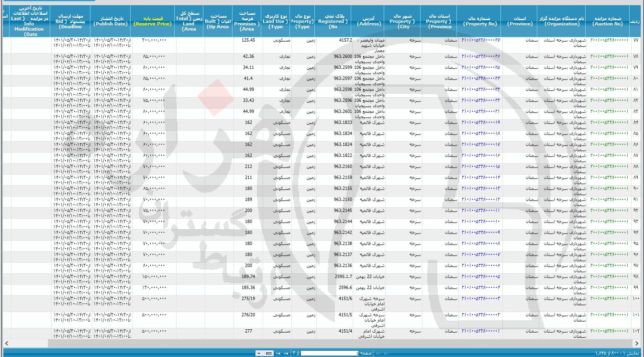644x357 pixels.
Task: Sort by the Reserve Price column header
Action: click(x=153, y=21)
